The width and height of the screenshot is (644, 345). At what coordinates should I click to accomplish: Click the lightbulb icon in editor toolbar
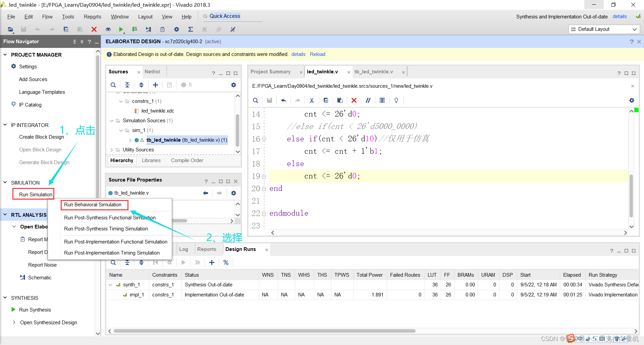point(396,100)
